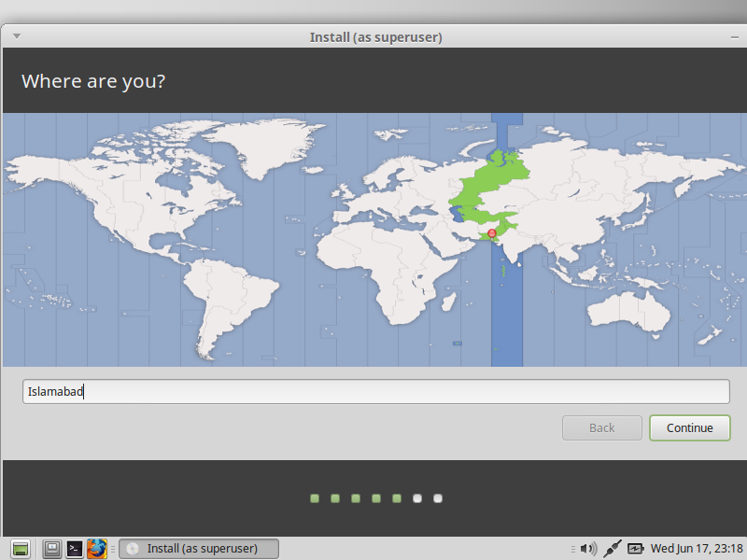Open the network connection tray icon
This screenshot has width=747, height=560.
click(613, 549)
